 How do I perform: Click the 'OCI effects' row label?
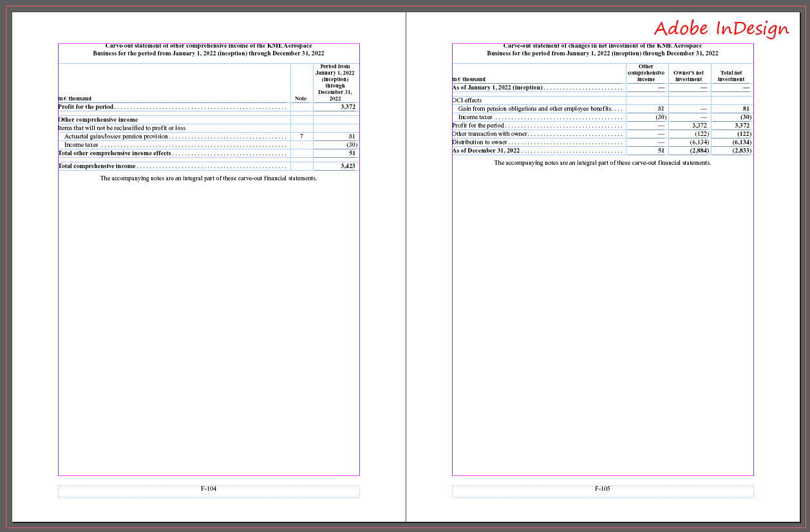(467, 100)
